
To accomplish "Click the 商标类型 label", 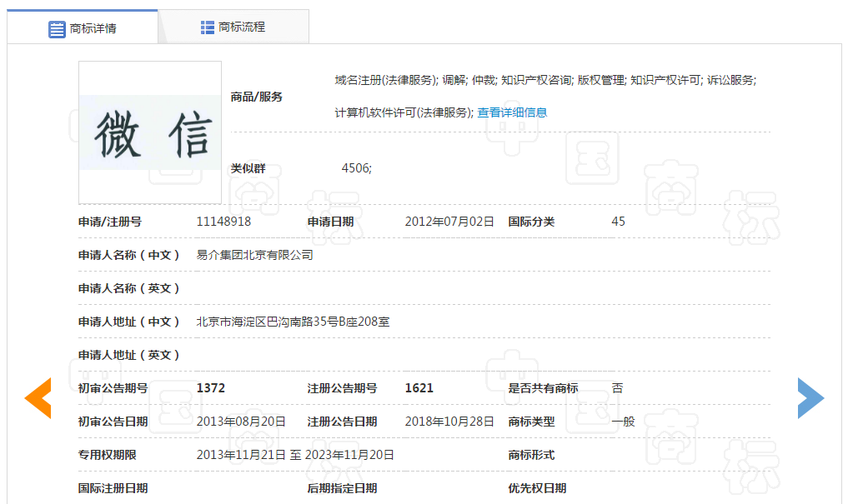I will [531, 422].
